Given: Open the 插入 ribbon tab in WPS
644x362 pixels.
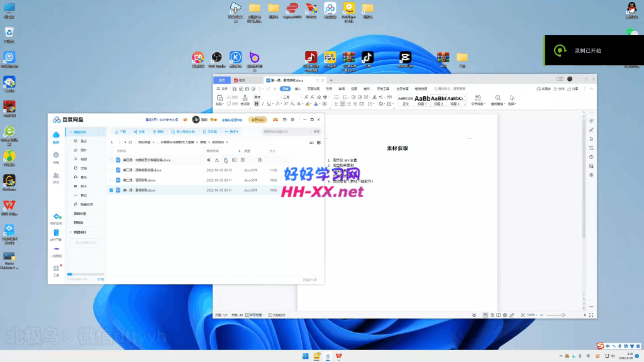Looking at the screenshot, I should click(297, 89).
